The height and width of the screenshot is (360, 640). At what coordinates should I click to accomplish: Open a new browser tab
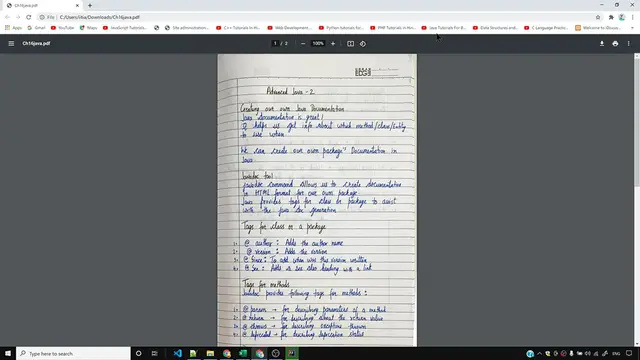[x=90, y=5]
